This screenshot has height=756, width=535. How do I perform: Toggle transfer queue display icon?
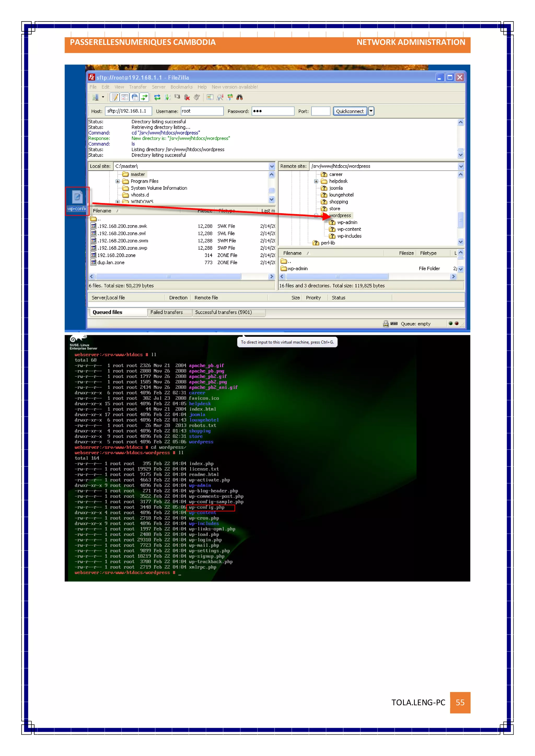pyautogui.click(x=144, y=97)
